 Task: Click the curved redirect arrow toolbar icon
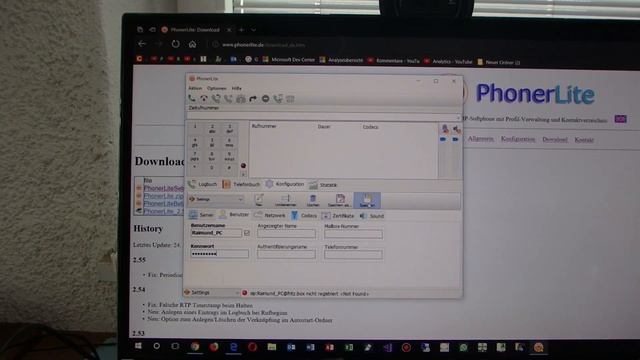pos(253,99)
